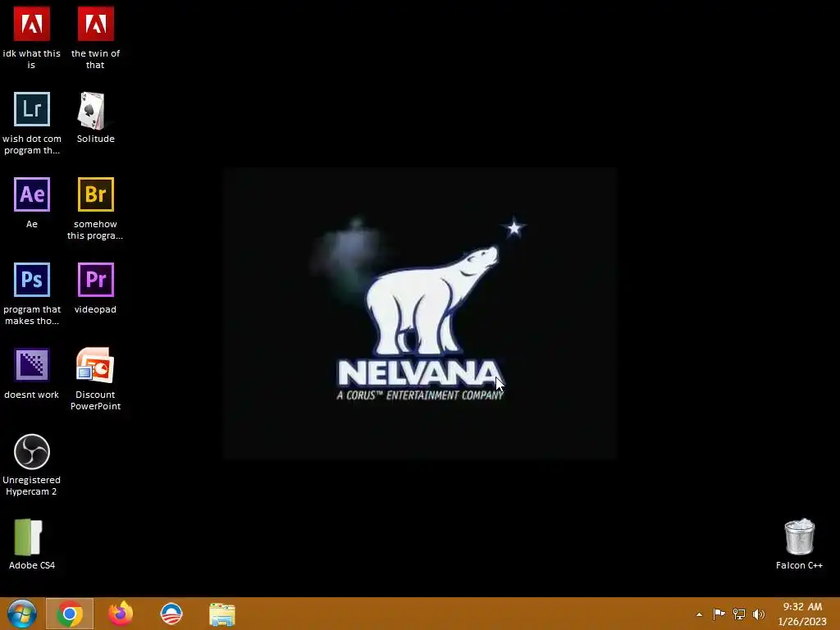Click the 'Unregistered Hypercam 2' label text

tap(32, 486)
